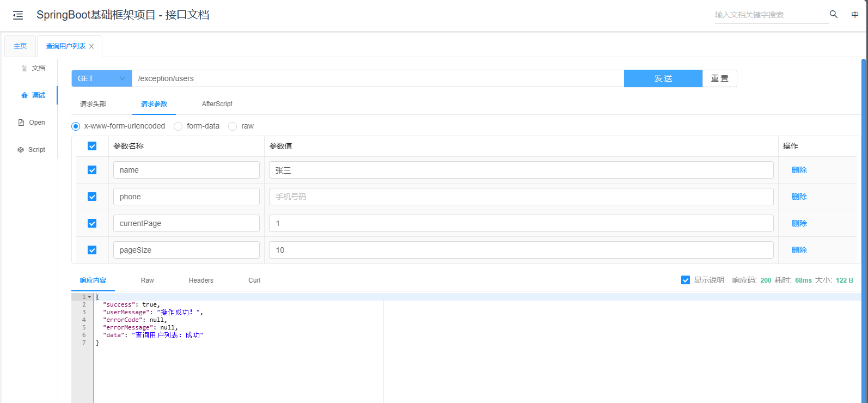Click the "data" response line
Image resolution: width=868 pixels, height=403 pixels.
pos(153,335)
